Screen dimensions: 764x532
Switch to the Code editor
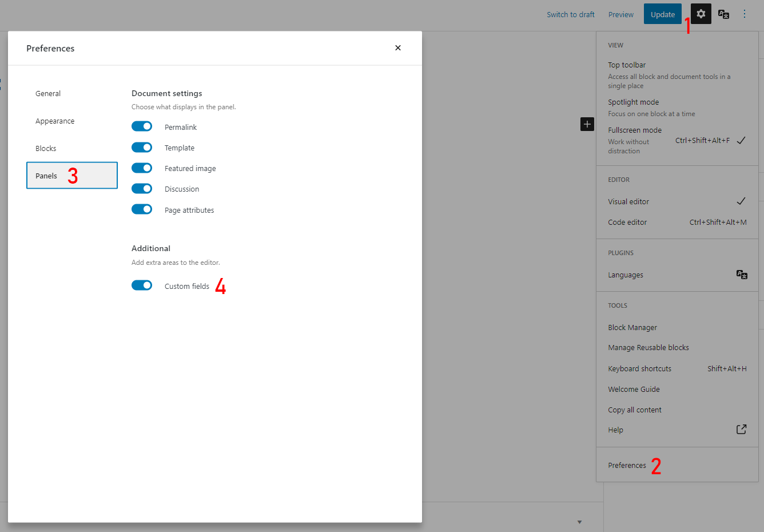click(627, 222)
